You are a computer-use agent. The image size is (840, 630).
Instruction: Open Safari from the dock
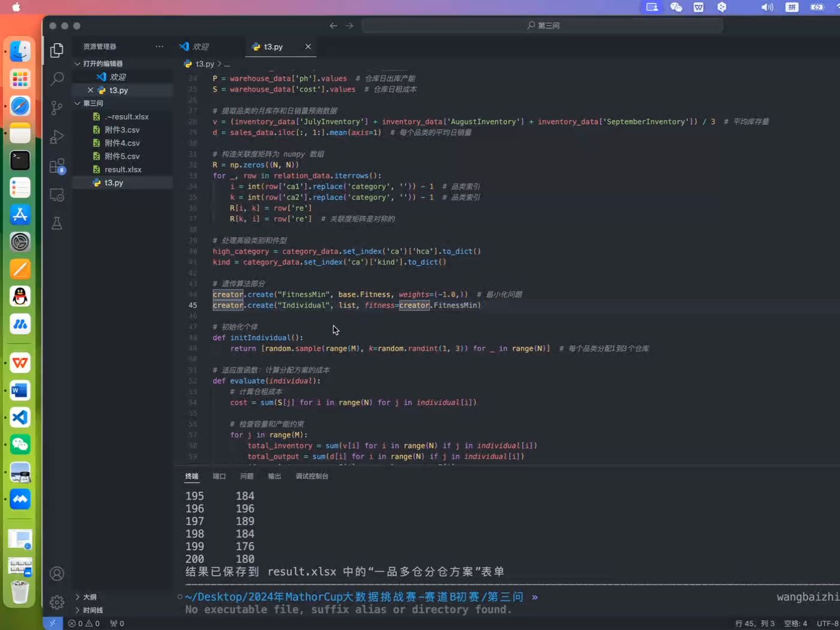click(x=20, y=106)
